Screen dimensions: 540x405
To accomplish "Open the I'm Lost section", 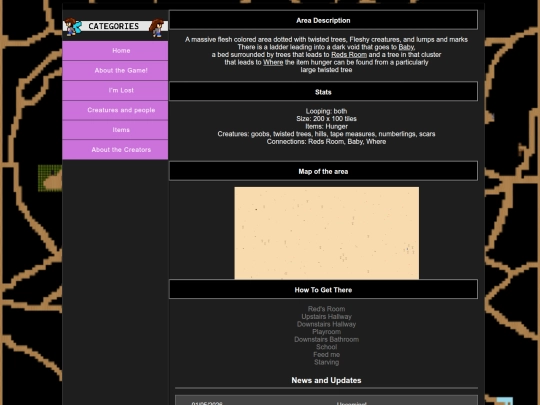I will (x=115, y=91).
